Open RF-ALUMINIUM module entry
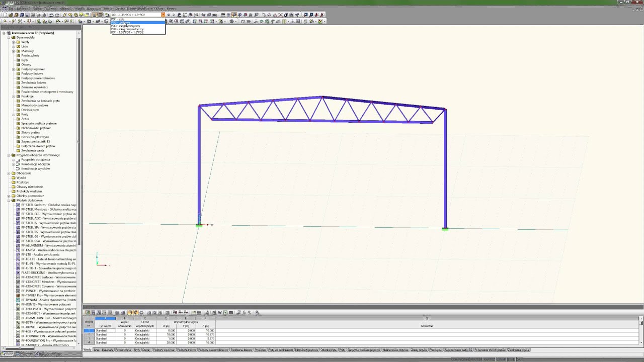Screen dimensions: 644x362 click(49, 245)
